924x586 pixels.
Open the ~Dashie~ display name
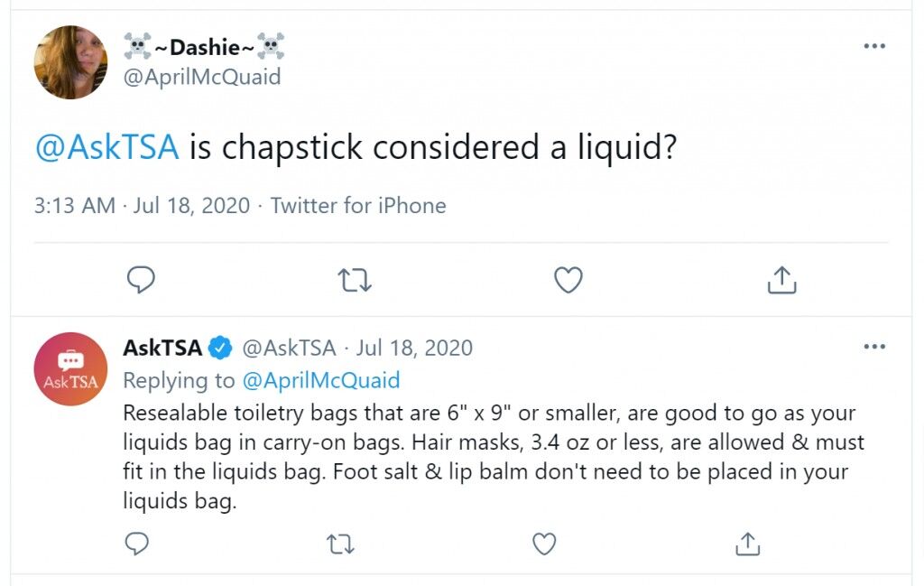coord(204,47)
